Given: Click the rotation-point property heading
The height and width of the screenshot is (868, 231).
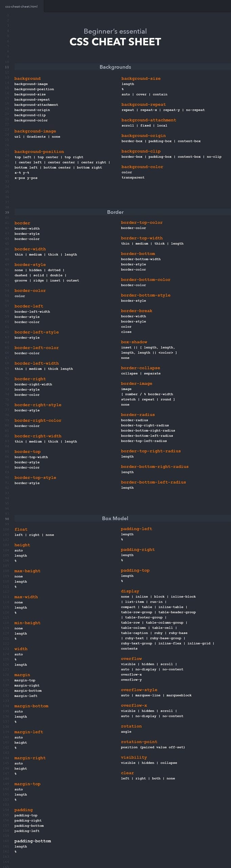Looking at the screenshot, I should tap(139, 742).
